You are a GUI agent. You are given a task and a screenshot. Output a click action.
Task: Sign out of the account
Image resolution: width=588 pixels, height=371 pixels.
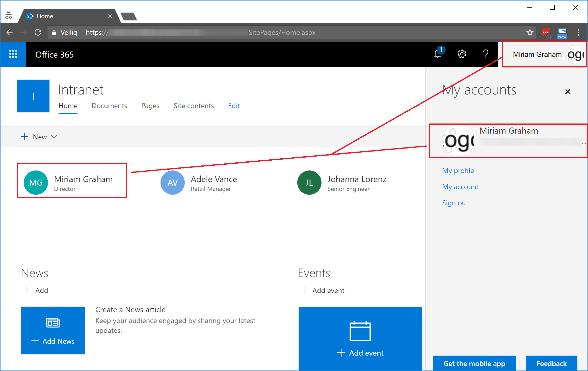point(455,203)
